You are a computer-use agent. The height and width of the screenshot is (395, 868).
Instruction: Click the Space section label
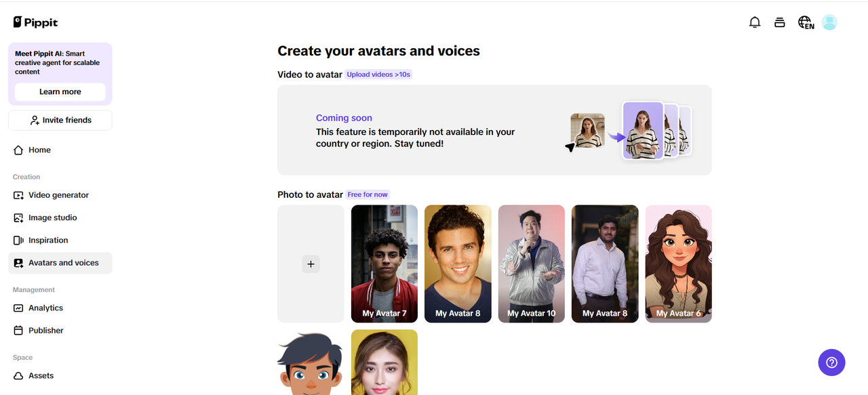tap(22, 358)
